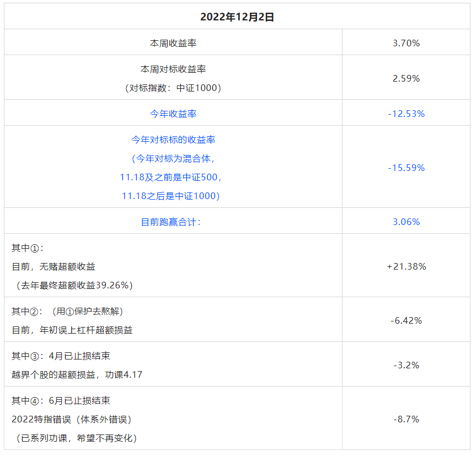Click the blue 今年收益率 text

coord(173,114)
